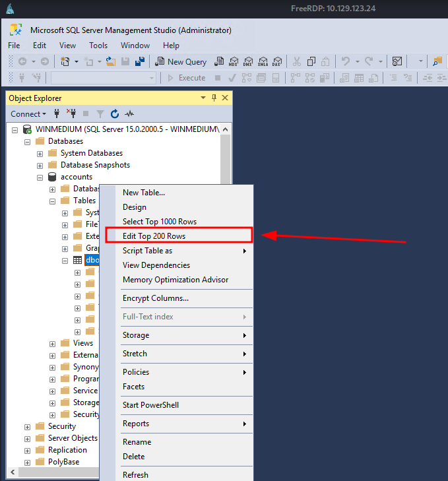
Task: Expand the Views folder
Action: [53, 344]
